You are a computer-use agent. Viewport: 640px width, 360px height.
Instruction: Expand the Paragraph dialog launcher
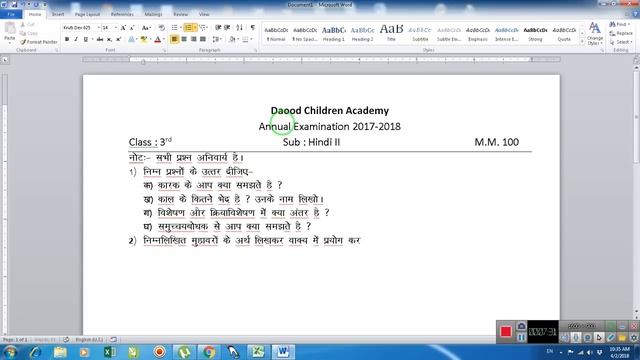click(256, 50)
